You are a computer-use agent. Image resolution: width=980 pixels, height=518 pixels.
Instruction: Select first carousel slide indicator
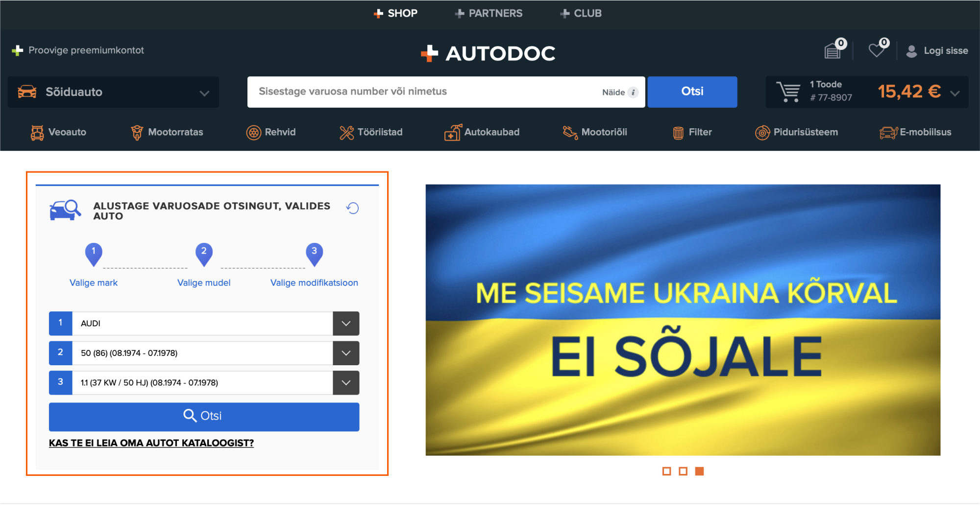click(666, 471)
